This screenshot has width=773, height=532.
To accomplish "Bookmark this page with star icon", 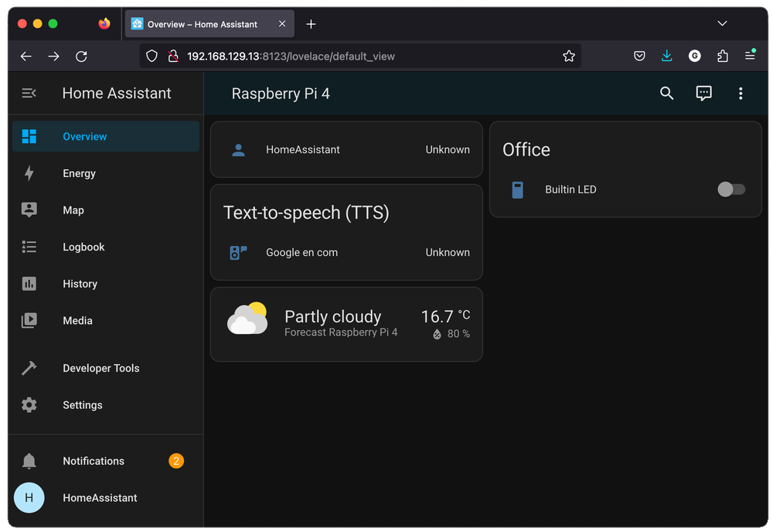I will pos(569,56).
